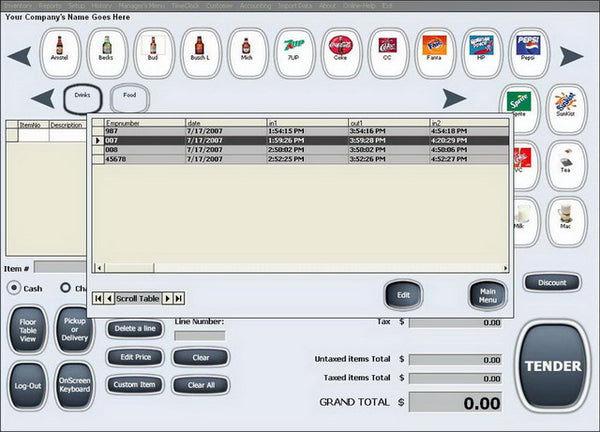Choose the Coke drink item

click(340, 48)
